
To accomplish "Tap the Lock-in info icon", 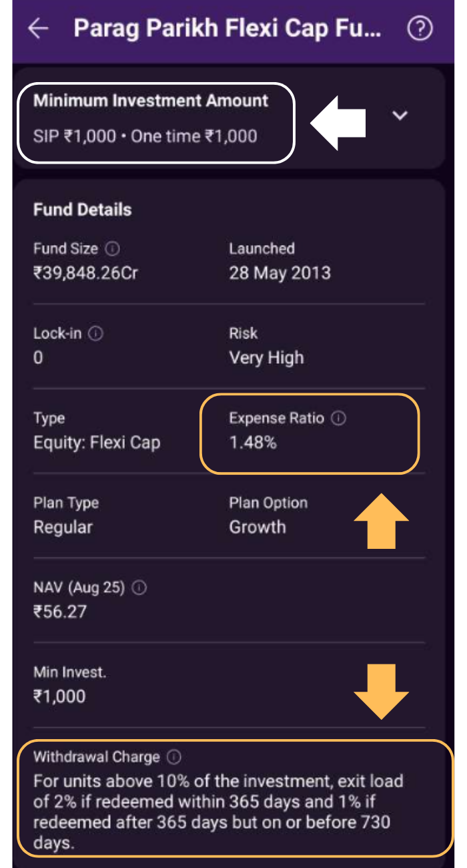I will click(x=96, y=333).
